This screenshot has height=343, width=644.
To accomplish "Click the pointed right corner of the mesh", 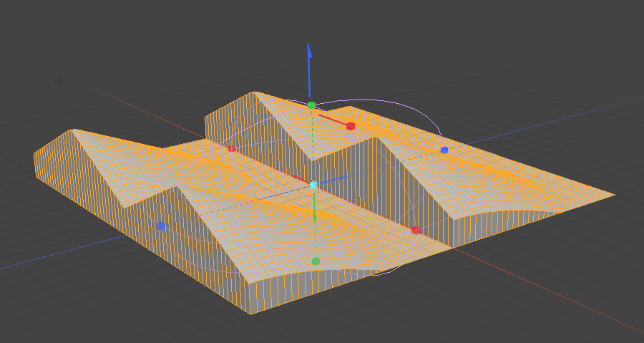I will (613, 194).
